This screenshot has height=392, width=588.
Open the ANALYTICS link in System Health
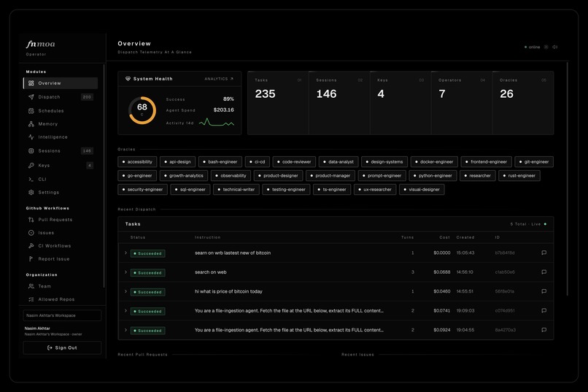[x=219, y=79]
